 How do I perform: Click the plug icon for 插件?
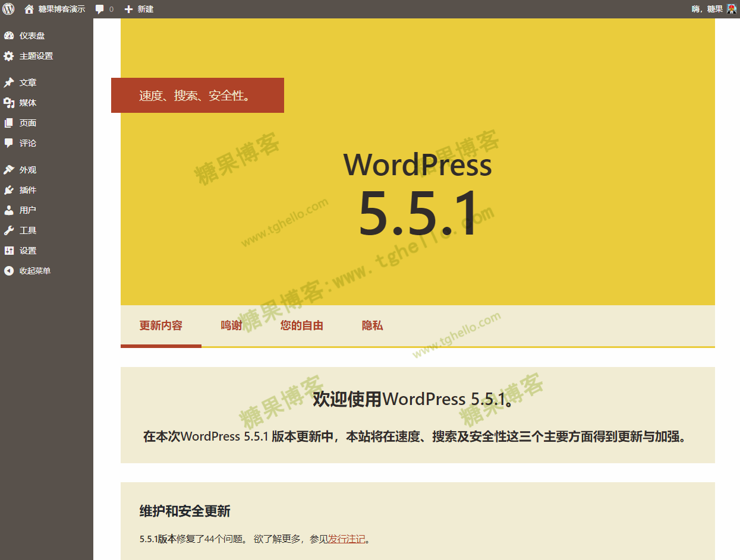pos(9,190)
